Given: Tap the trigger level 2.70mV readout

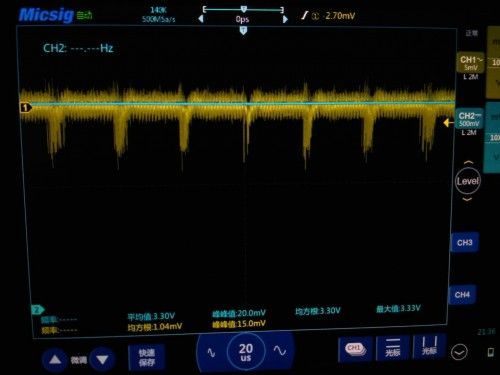Looking at the screenshot, I should (340, 15).
